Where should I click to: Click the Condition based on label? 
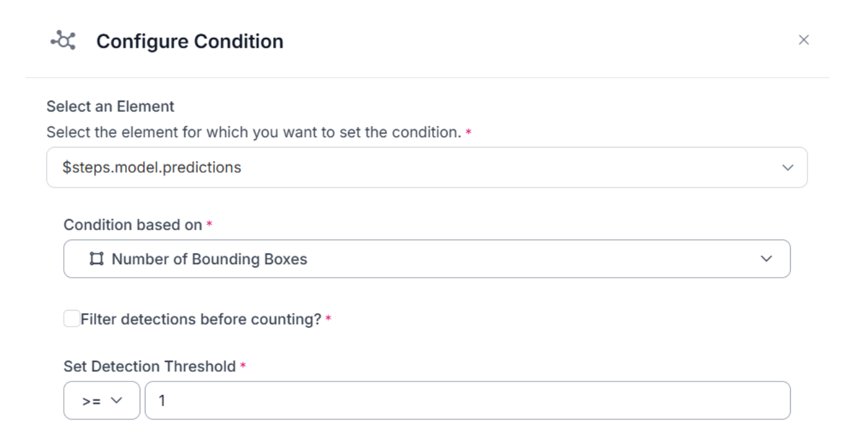(133, 225)
